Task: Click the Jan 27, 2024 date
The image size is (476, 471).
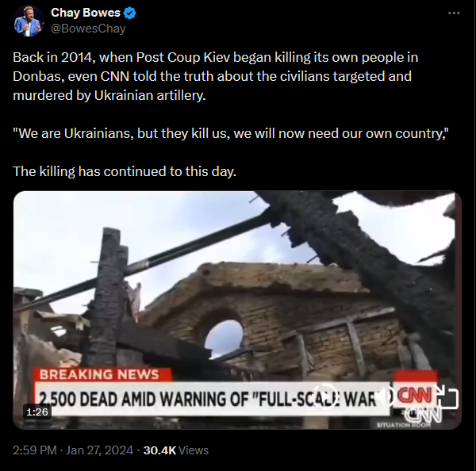Action: coord(99,450)
